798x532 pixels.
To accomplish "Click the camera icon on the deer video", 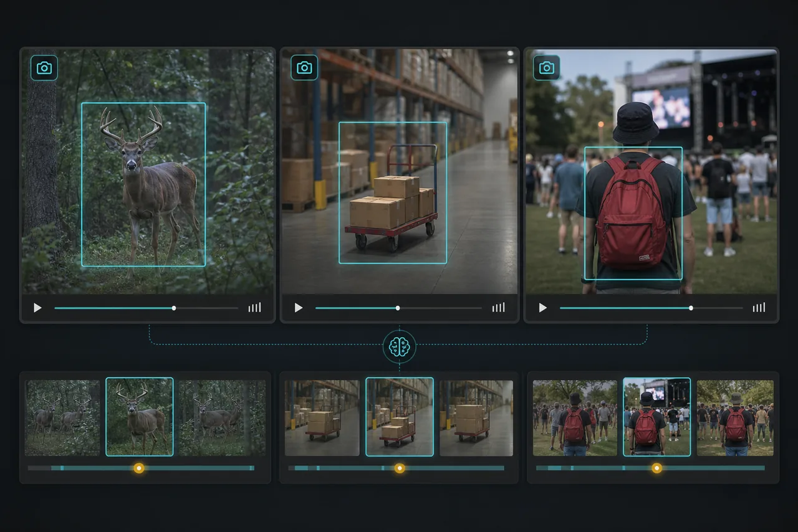I will tap(44, 68).
